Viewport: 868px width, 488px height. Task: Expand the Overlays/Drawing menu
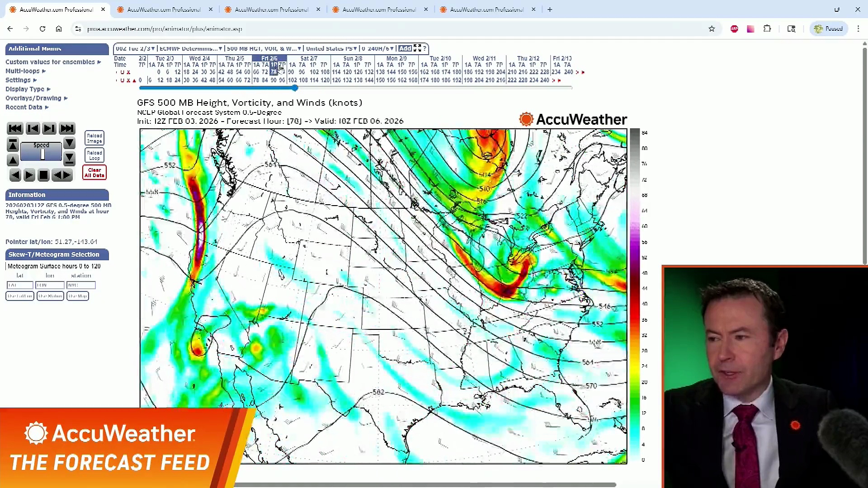tap(37, 98)
